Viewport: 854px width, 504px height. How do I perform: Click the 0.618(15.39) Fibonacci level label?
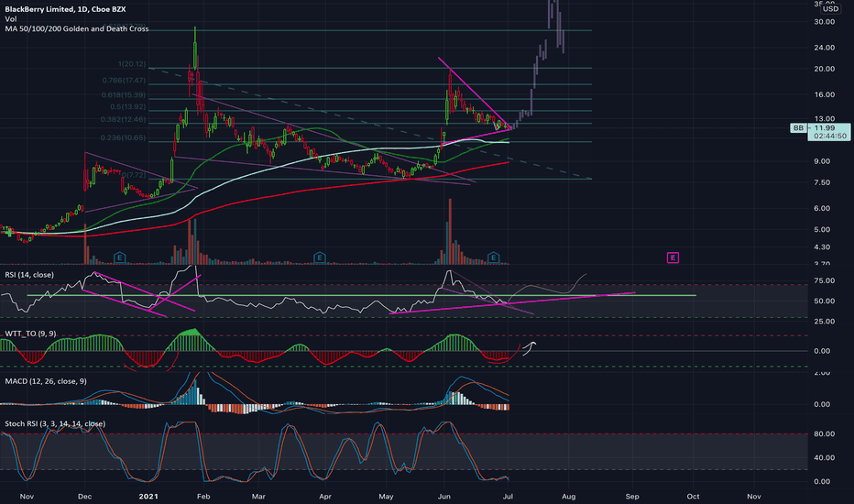tap(124, 94)
